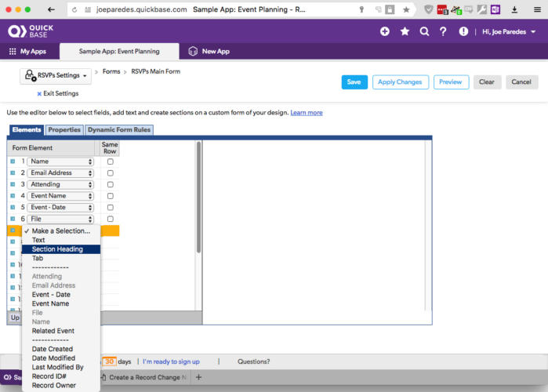
Task: Open help with the question mark icon
Action: coord(443,31)
